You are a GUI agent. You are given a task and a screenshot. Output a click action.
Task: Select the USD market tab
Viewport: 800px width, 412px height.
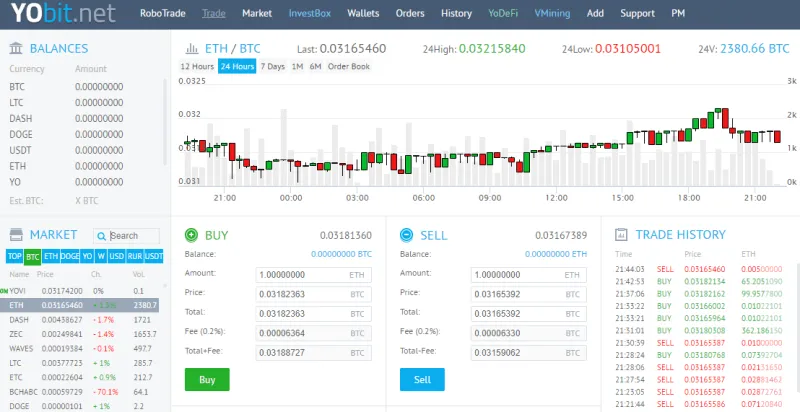pos(116,256)
